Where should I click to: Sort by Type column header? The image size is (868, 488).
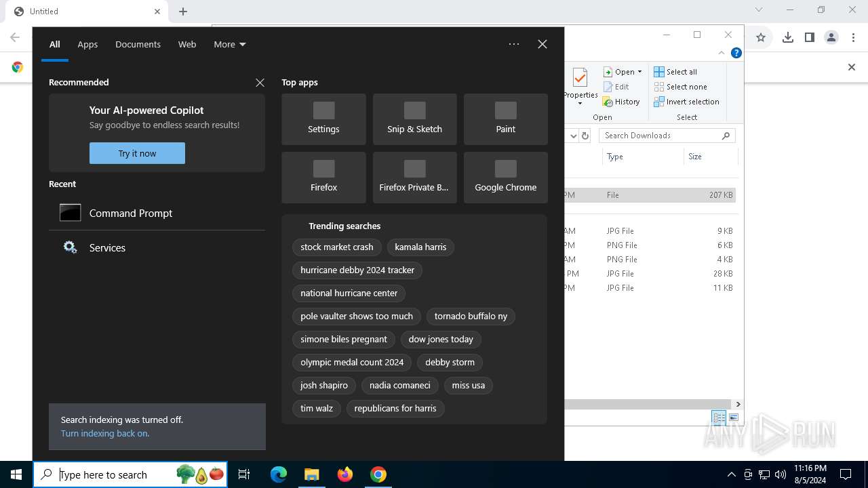pos(643,157)
